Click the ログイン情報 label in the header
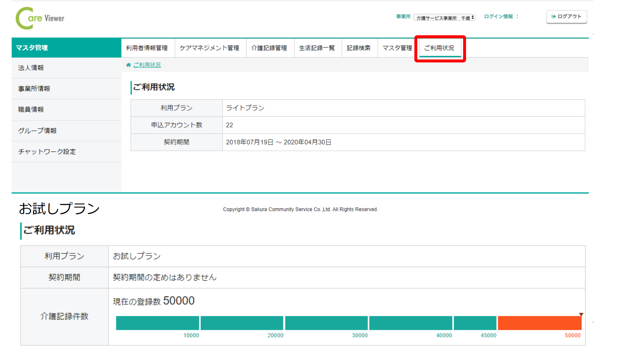 [x=498, y=17]
